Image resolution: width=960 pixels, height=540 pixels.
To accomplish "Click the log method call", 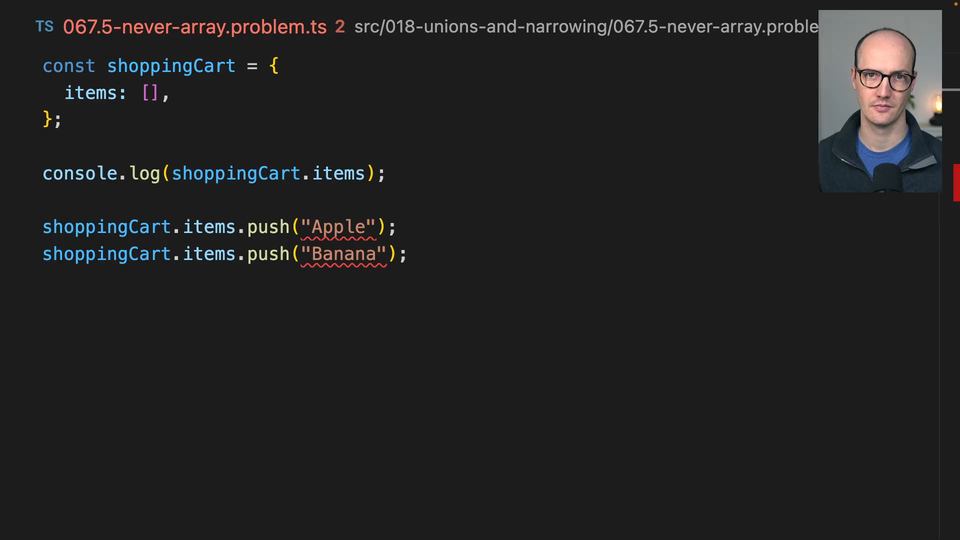I will click(x=144, y=173).
